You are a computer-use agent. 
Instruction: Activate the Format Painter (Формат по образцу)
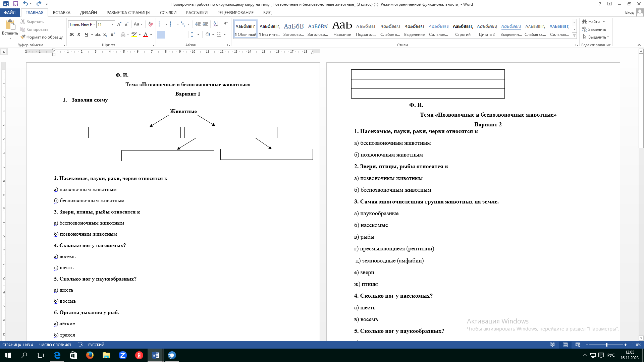tap(42, 37)
